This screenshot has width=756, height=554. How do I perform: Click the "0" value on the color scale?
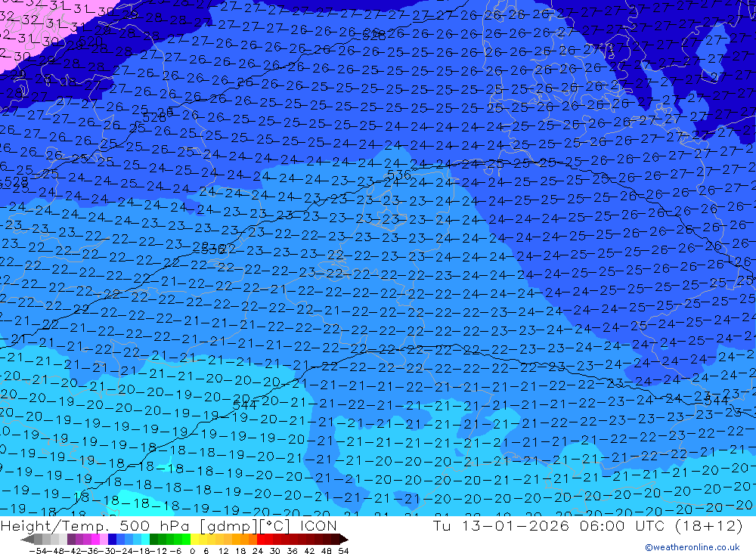pyautogui.click(x=192, y=551)
